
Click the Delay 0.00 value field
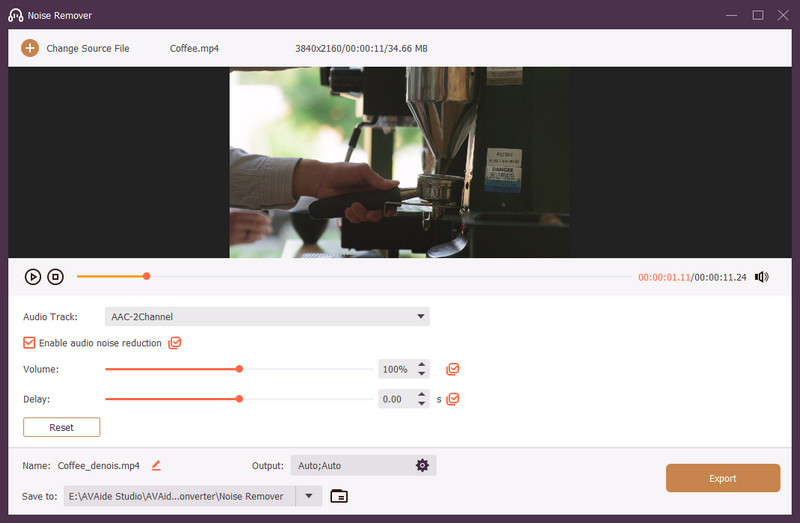[395, 399]
